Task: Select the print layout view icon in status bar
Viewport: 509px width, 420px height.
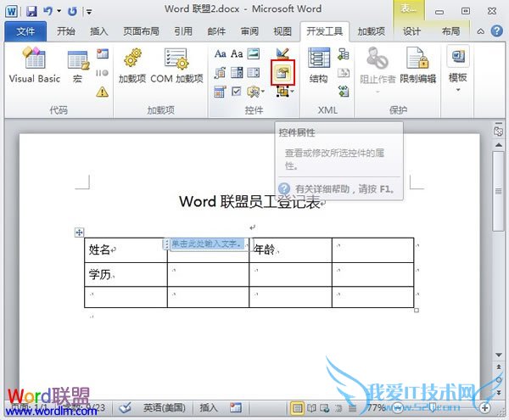Action: [298, 408]
